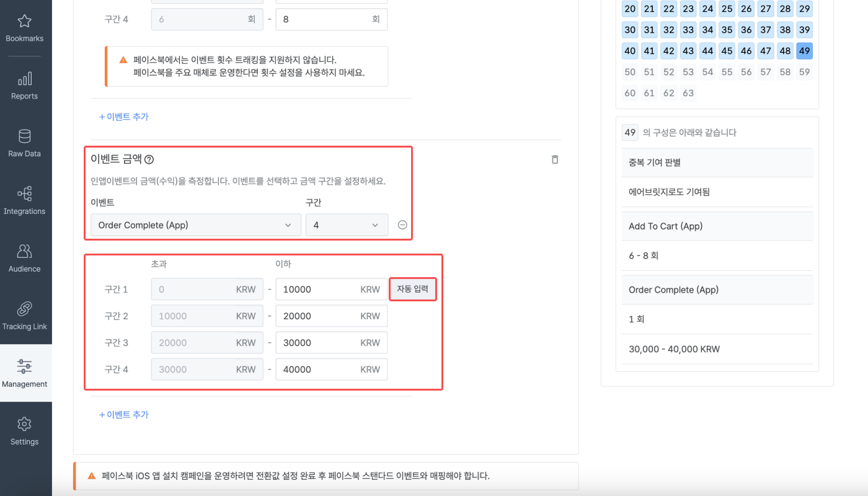Delete 이벤트 금액 section with trash icon
Screen dimensions: 868x496
[x=555, y=159]
